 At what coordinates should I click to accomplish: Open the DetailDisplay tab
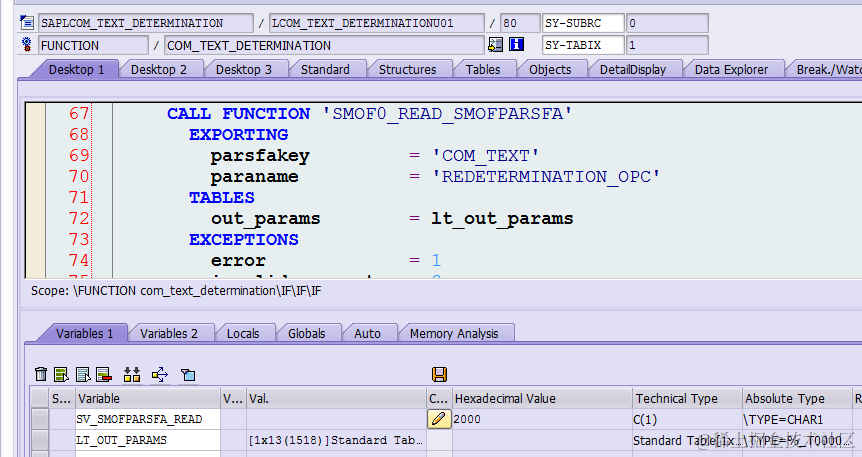point(633,69)
